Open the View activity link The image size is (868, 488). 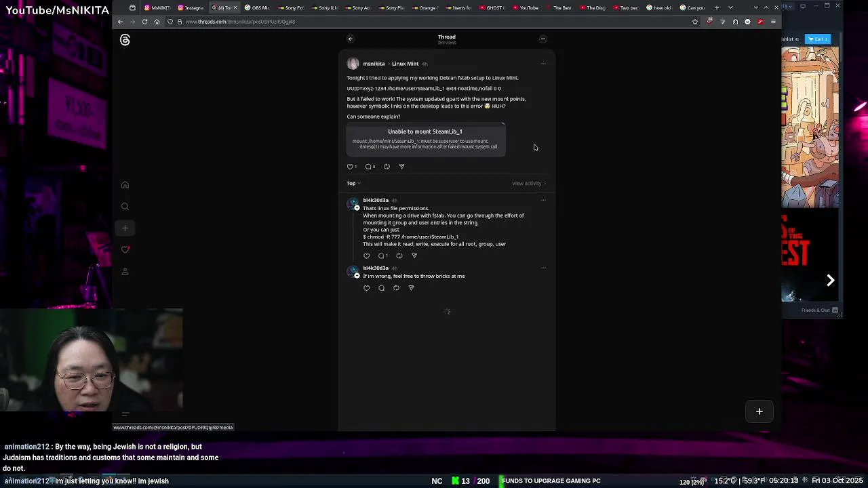click(529, 183)
